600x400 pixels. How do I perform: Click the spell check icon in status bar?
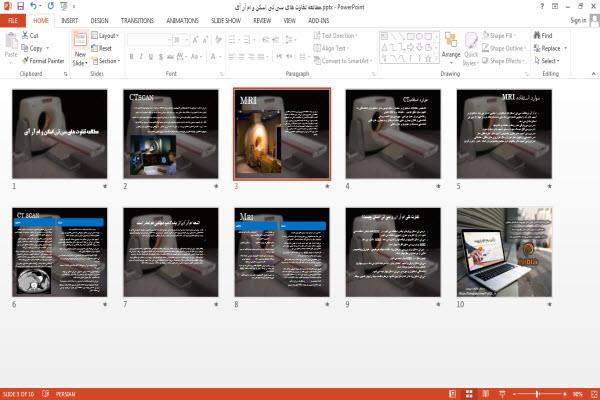46,394
